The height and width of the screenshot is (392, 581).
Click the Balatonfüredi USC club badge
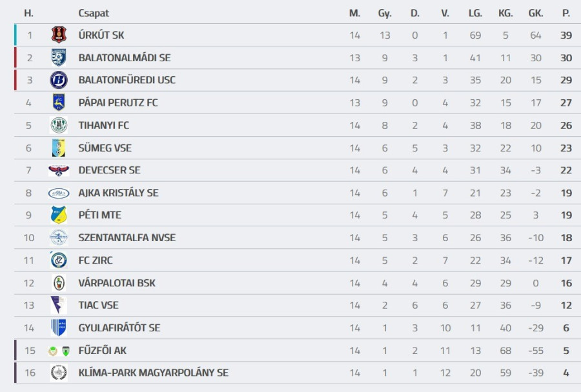pyautogui.click(x=59, y=80)
